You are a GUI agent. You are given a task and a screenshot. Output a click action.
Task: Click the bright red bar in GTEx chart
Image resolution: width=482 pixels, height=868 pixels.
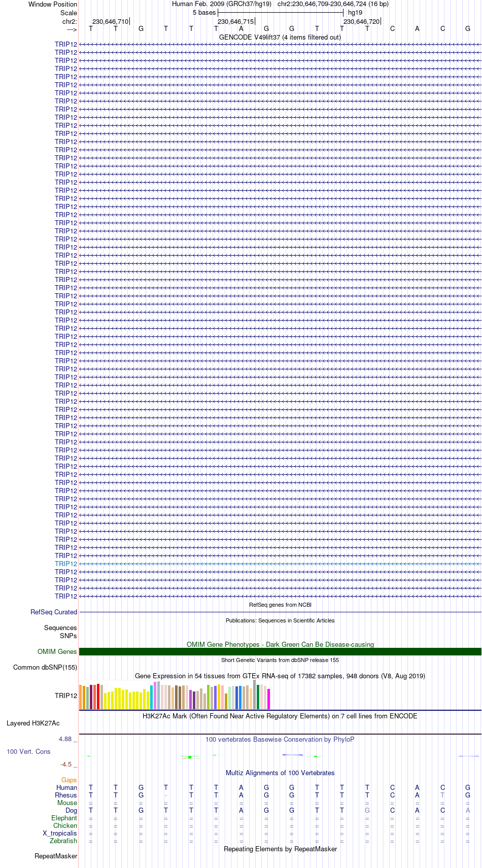[98, 697]
